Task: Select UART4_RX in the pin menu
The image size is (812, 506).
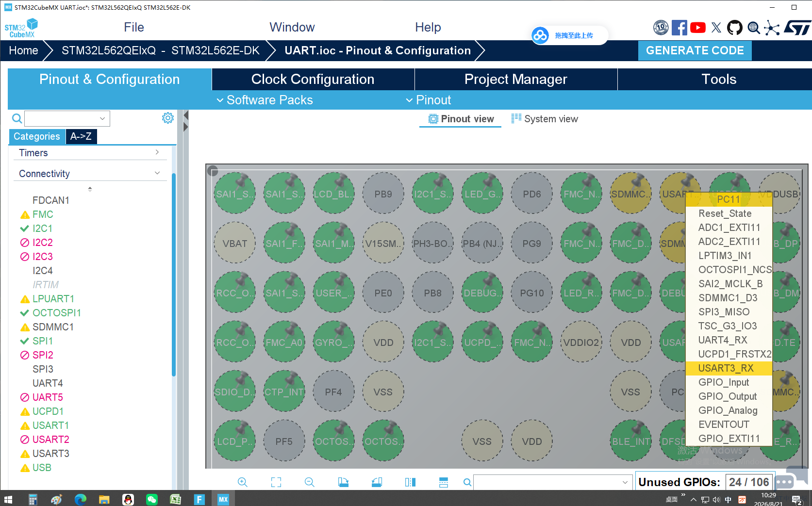Action: click(729, 340)
